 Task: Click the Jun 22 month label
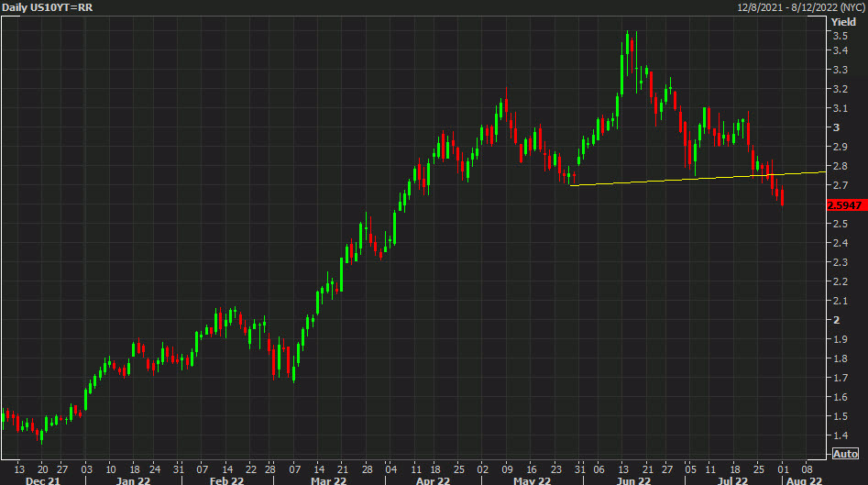pos(633,480)
